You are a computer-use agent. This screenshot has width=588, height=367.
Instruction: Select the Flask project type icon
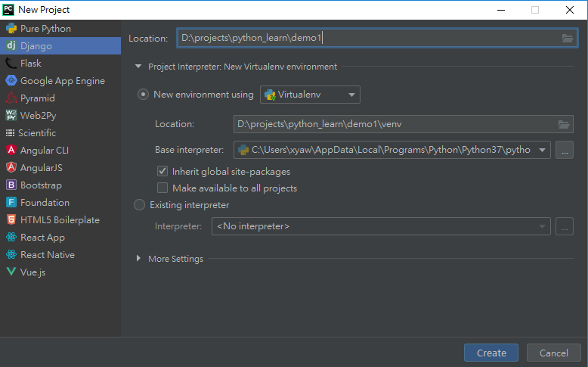click(11, 64)
